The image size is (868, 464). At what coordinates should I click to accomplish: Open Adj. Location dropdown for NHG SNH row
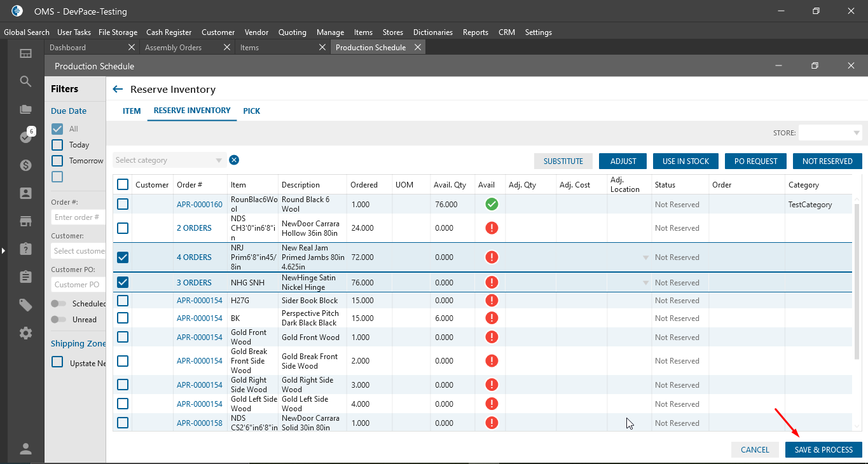(x=645, y=283)
